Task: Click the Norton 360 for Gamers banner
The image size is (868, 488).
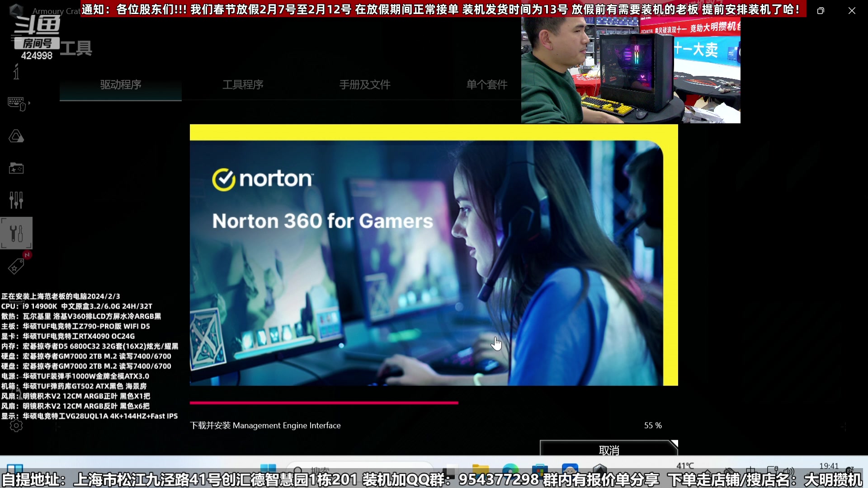Action: tap(433, 255)
